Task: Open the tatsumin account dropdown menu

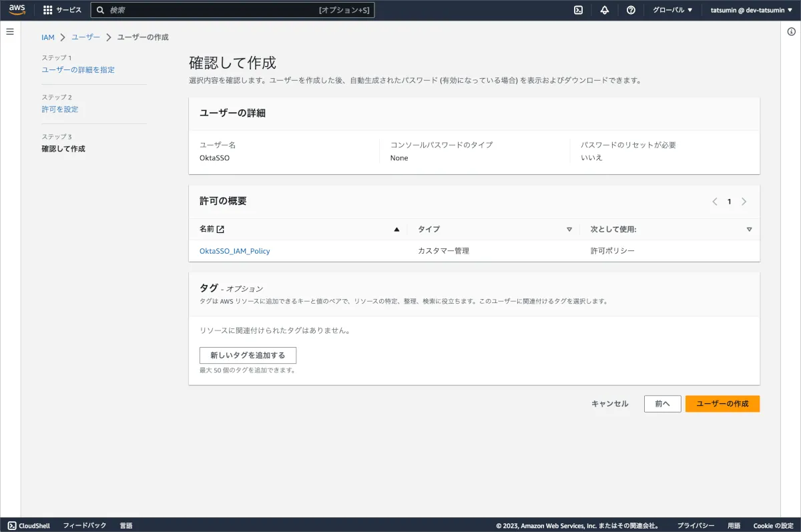Action: (751, 10)
